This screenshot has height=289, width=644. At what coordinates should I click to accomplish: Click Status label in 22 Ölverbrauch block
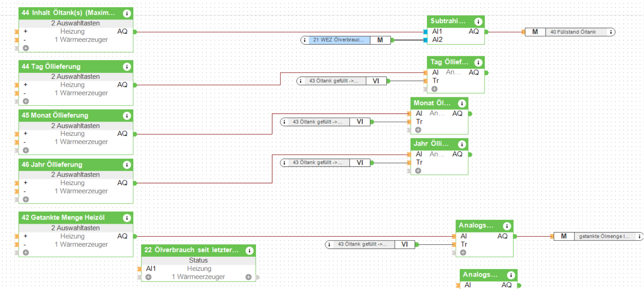(x=198, y=260)
